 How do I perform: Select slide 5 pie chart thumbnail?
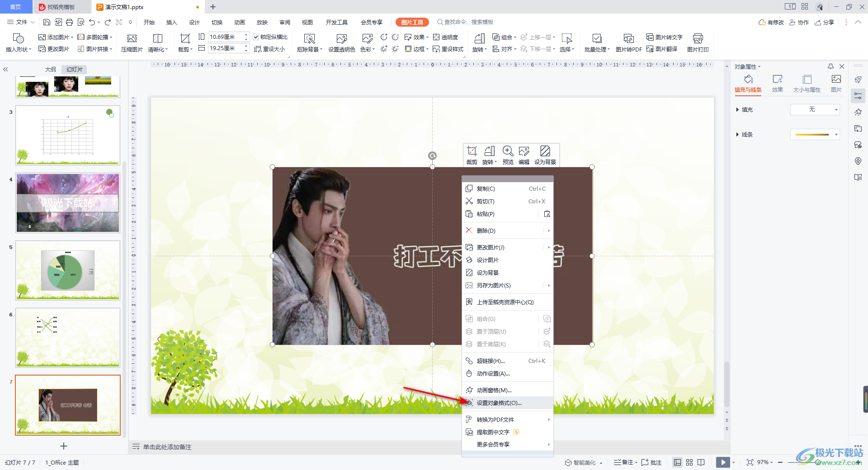coord(68,270)
